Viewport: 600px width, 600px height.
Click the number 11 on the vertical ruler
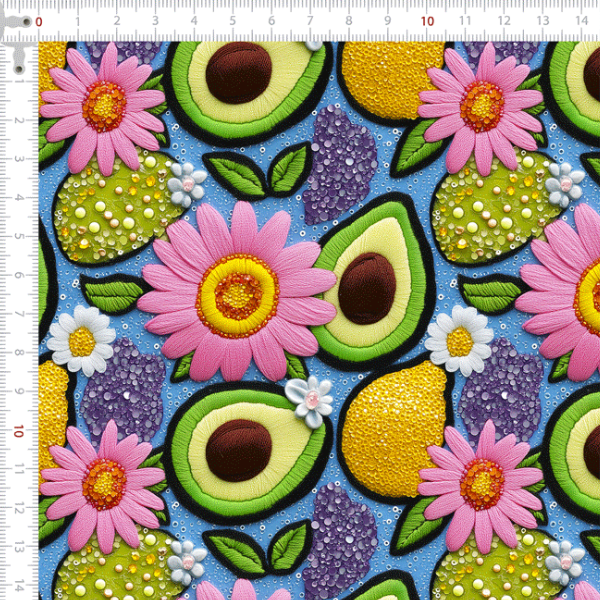click(18, 470)
